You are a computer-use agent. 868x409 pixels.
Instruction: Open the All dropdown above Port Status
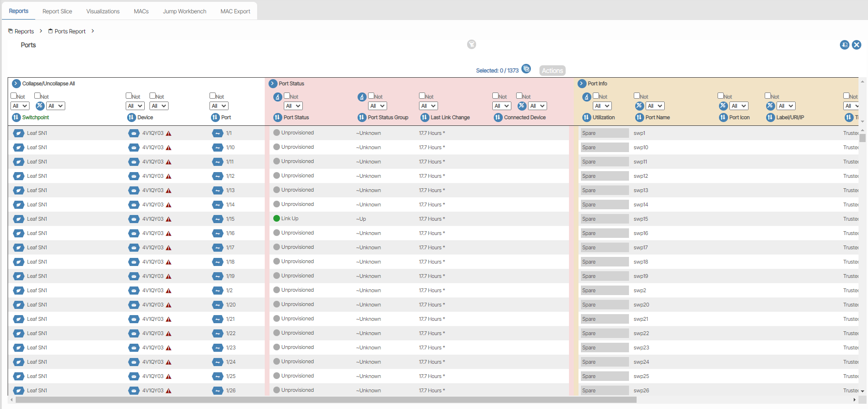pyautogui.click(x=293, y=106)
